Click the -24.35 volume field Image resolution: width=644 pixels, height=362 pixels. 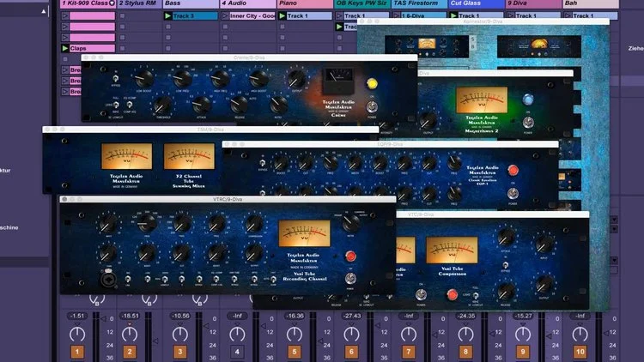465,316
